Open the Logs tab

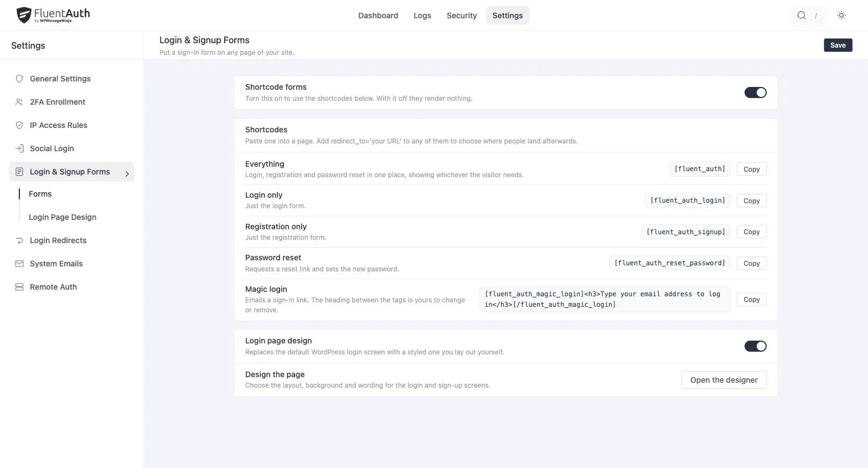click(x=422, y=16)
